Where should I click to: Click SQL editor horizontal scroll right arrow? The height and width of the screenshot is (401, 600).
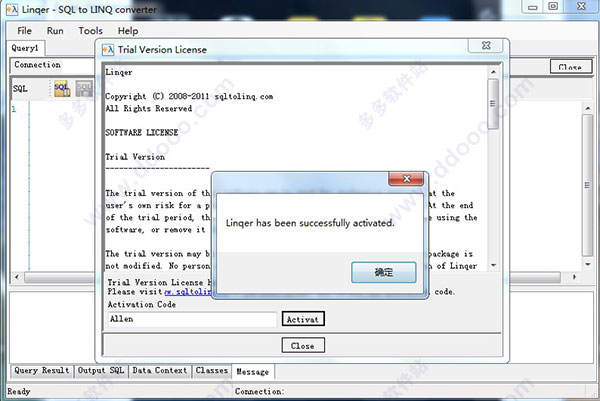pos(574,277)
